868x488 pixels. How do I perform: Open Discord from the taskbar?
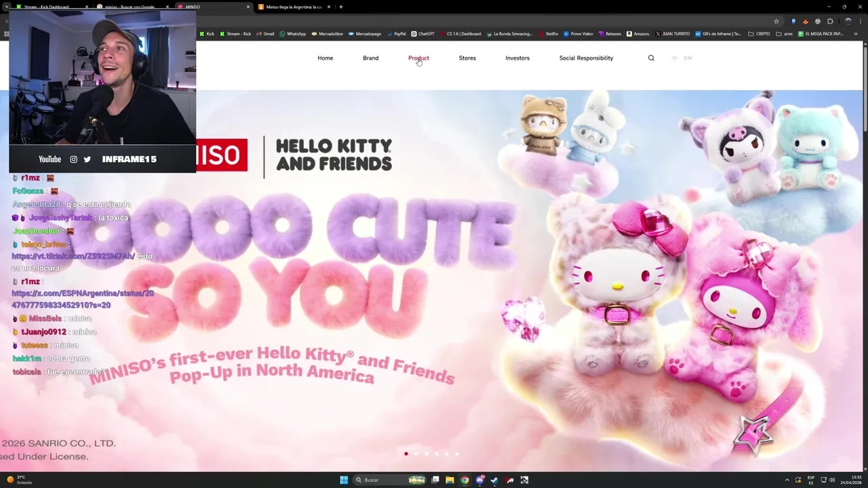(x=479, y=480)
